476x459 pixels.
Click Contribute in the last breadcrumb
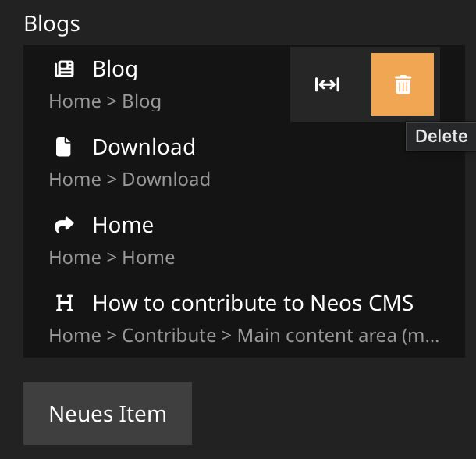(169, 336)
